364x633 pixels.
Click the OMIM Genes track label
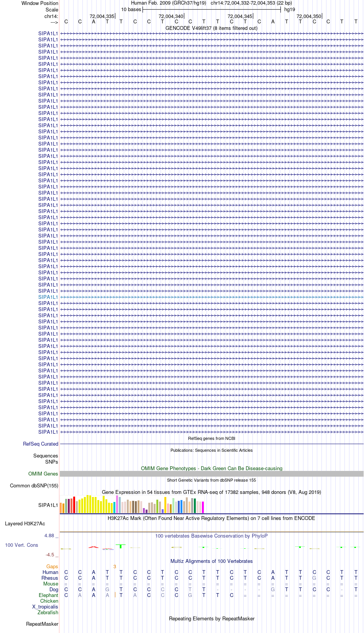(43, 474)
